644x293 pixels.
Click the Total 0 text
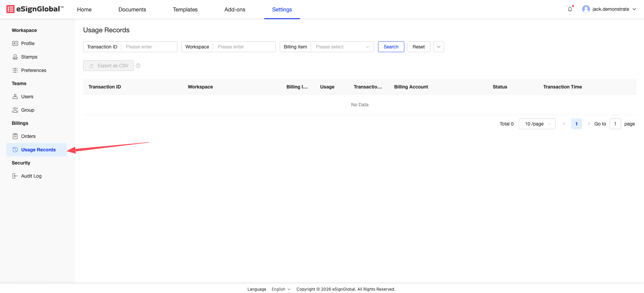[507, 124]
